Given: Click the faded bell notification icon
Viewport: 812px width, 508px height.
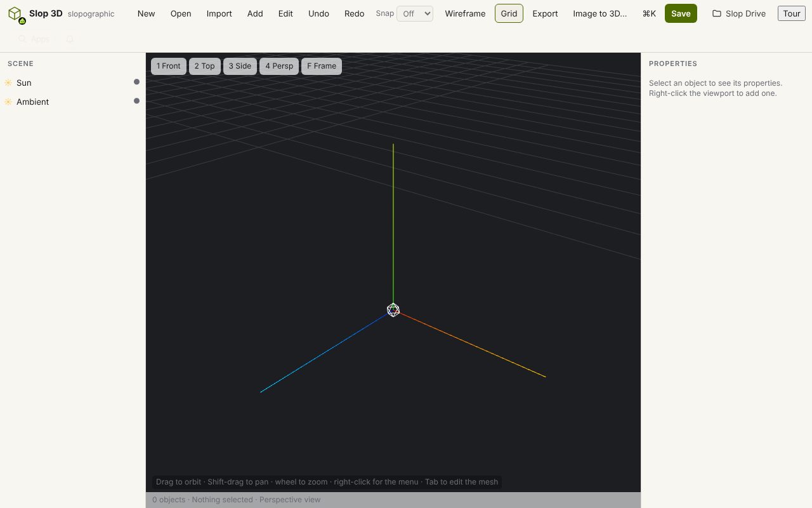Looking at the screenshot, I should tap(70, 39).
